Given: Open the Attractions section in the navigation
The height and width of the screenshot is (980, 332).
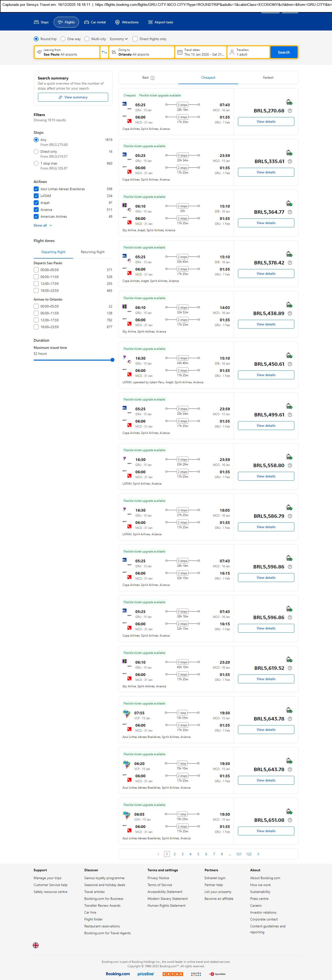Looking at the screenshot, I should coord(127,22).
